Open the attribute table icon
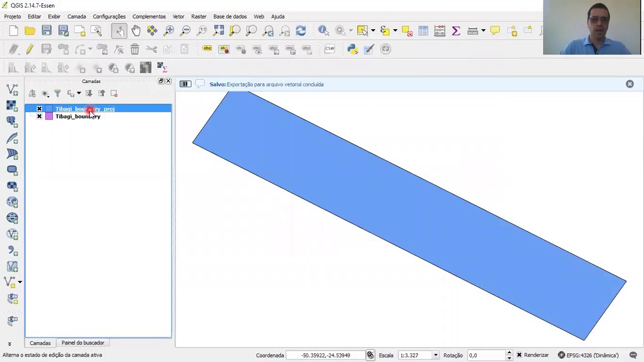Image resolution: width=644 pixels, height=362 pixels. (423, 31)
